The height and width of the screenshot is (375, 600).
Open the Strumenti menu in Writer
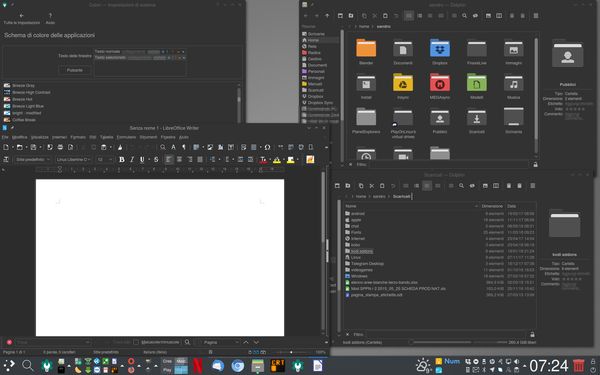click(x=148, y=137)
